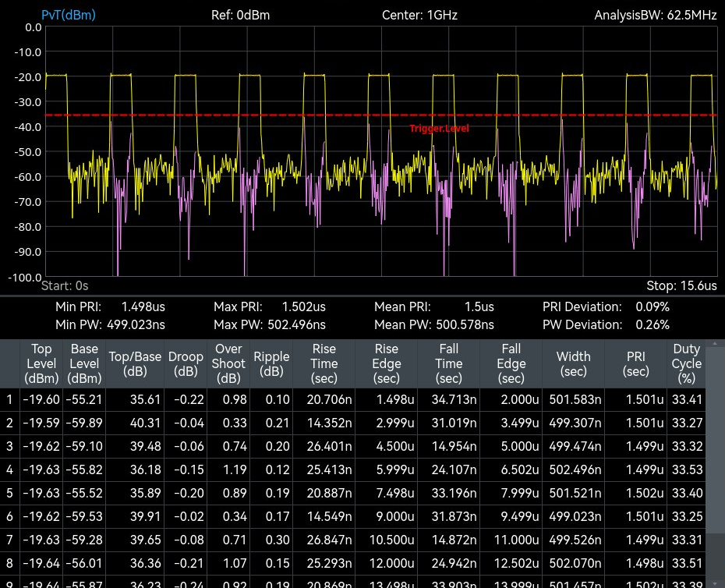Click the 33.53 duty cycle cell
Viewport: 725px width, 588px height.
pos(687,469)
